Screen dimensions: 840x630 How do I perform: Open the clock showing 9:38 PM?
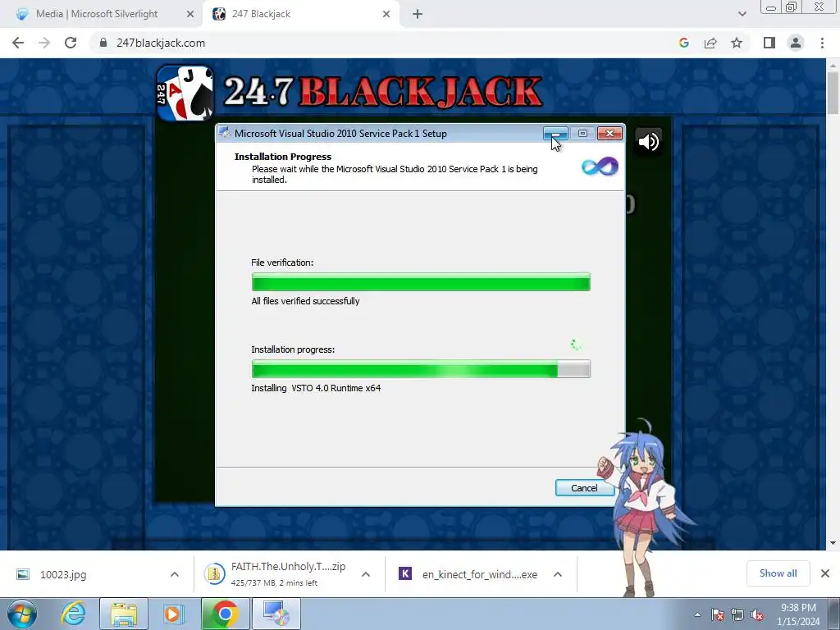click(798, 614)
